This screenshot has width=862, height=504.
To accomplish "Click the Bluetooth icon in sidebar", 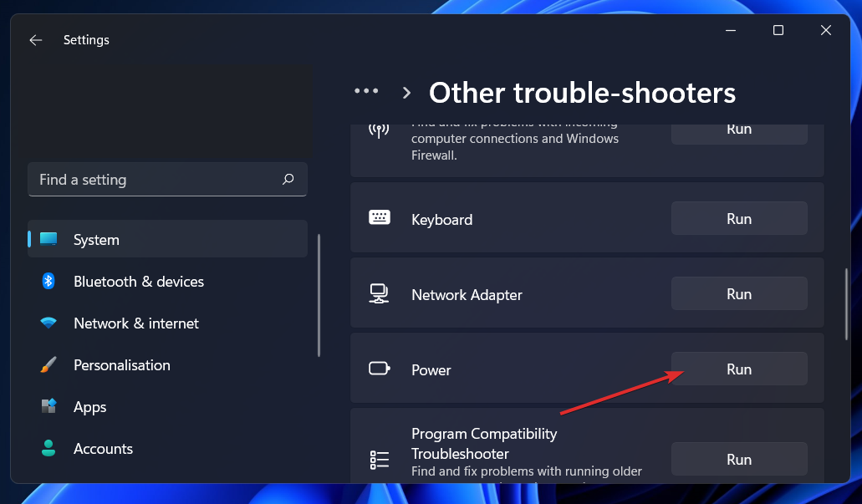I will click(48, 281).
